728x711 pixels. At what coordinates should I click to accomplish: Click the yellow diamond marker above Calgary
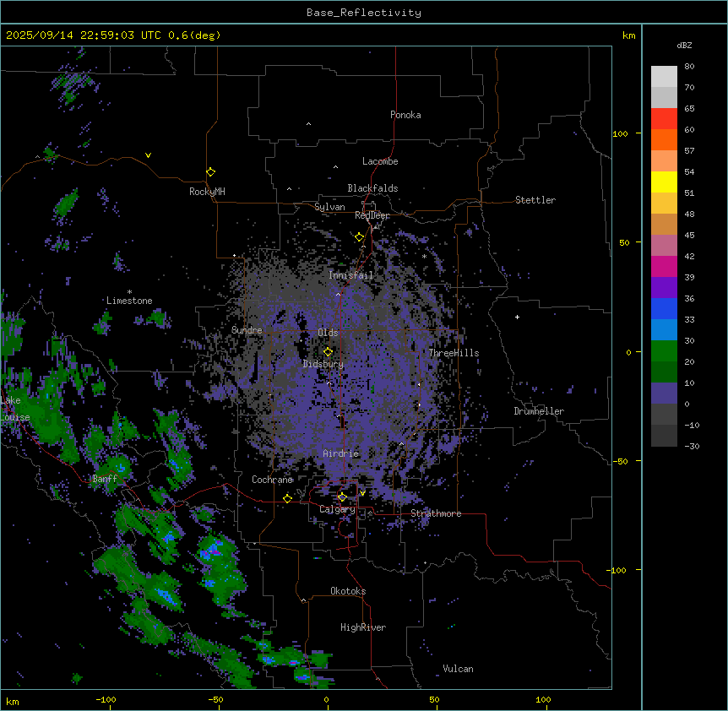pyautogui.click(x=342, y=497)
